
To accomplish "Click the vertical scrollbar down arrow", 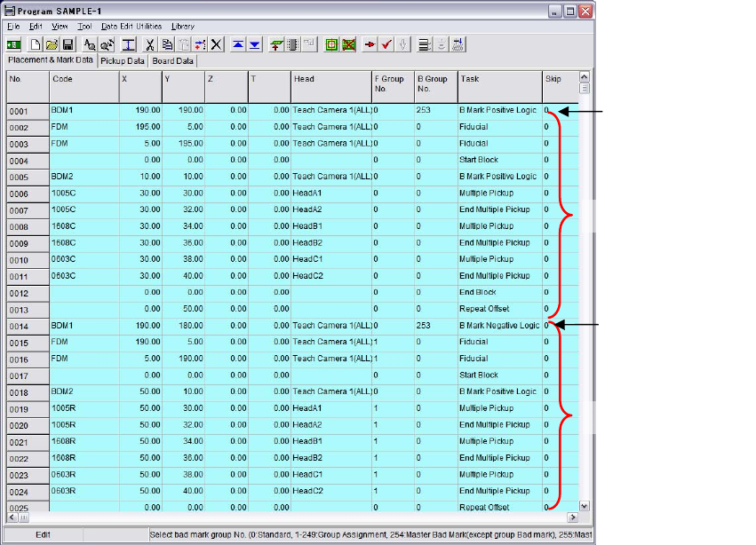I will coord(584,505).
